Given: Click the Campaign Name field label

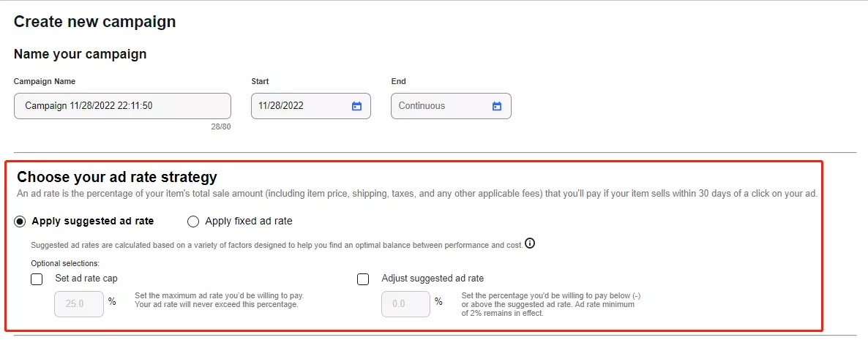Looking at the screenshot, I should (x=45, y=81).
